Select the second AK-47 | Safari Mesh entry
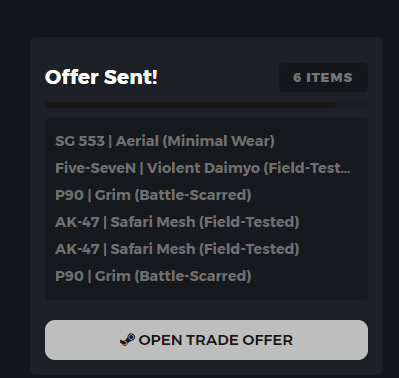 pyautogui.click(x=177, y=249)
